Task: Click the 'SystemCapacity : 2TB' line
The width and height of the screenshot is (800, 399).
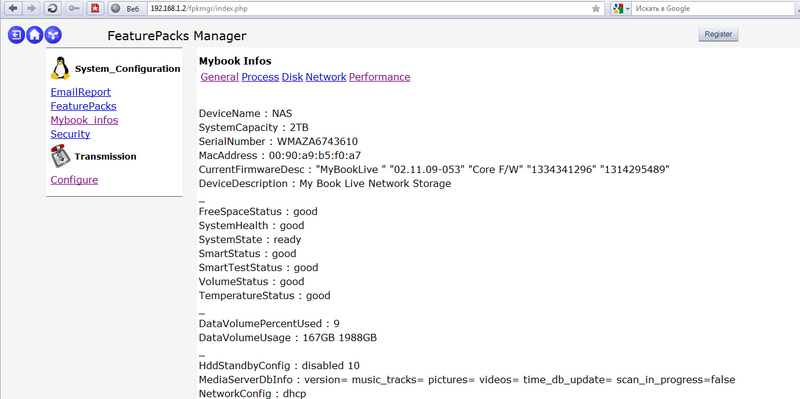Action: coord(254,128)
